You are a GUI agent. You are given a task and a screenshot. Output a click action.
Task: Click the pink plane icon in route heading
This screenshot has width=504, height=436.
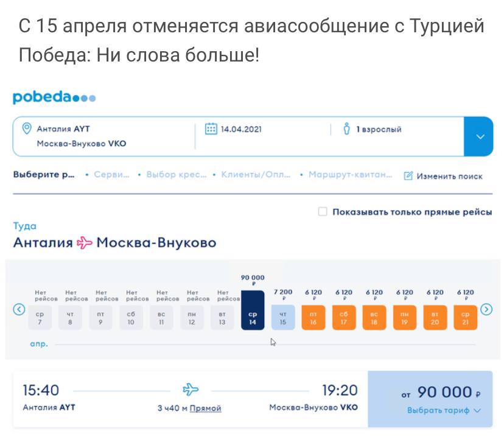click(x=85, y=242)
